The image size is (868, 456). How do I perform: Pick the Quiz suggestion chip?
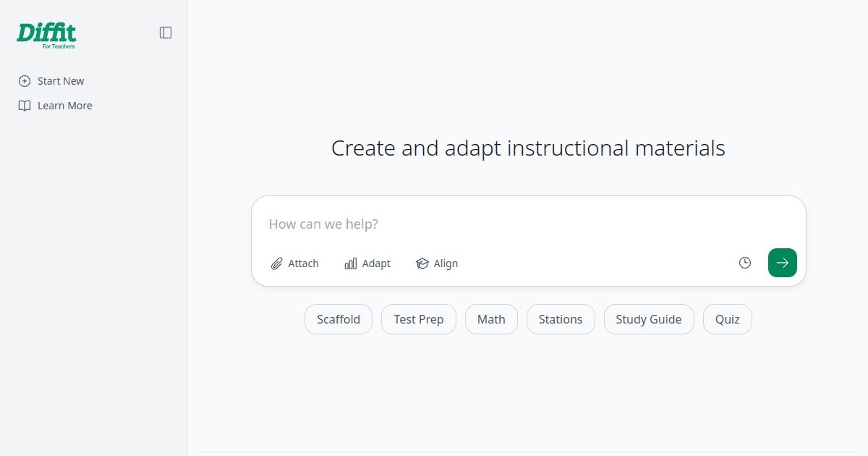click(728, 319)
